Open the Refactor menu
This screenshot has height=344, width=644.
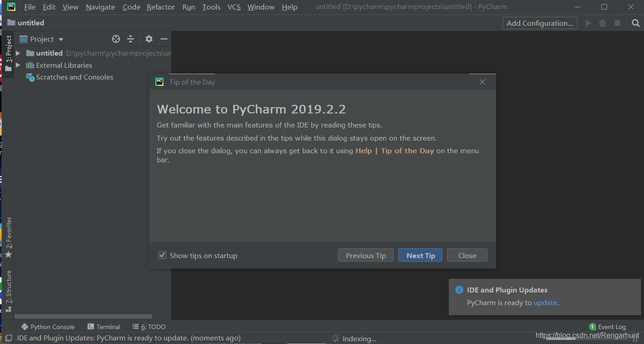click(160, 7)
